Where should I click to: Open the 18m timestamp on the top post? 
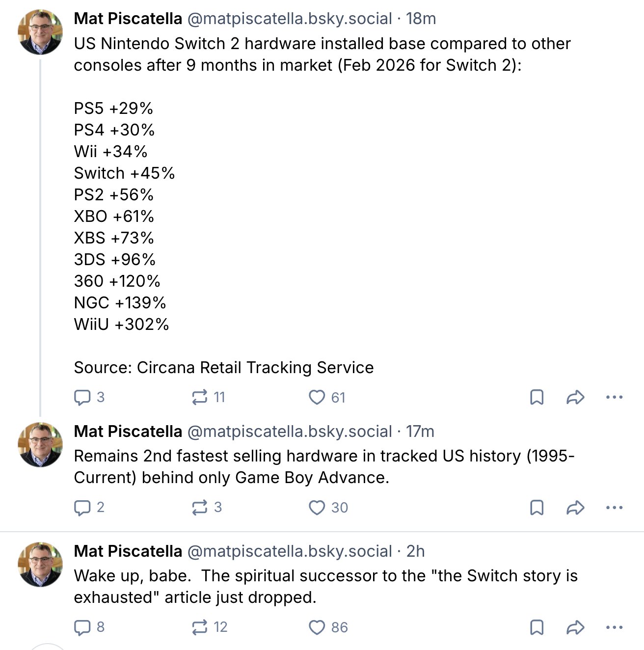click(x=421, y=19)
